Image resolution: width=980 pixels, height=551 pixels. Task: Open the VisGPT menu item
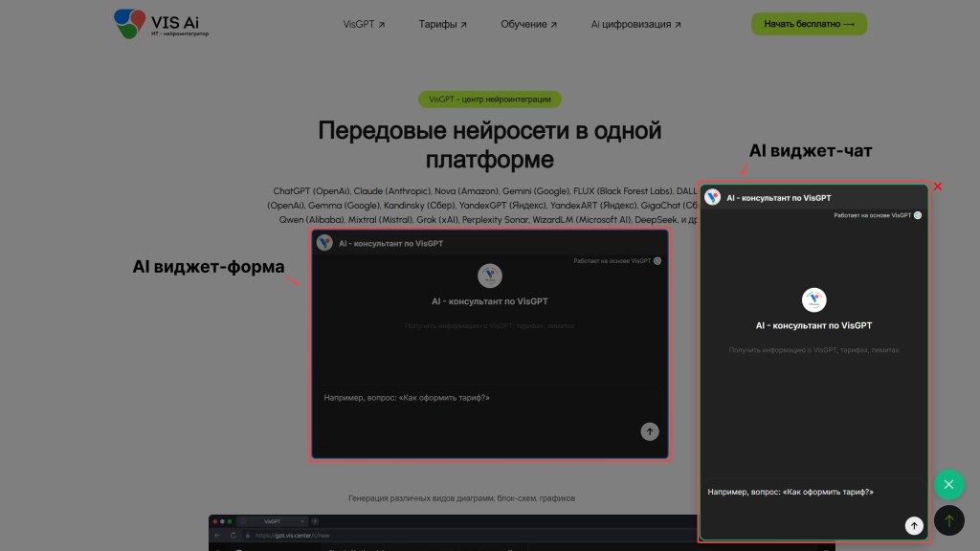[x=364, y=24]
